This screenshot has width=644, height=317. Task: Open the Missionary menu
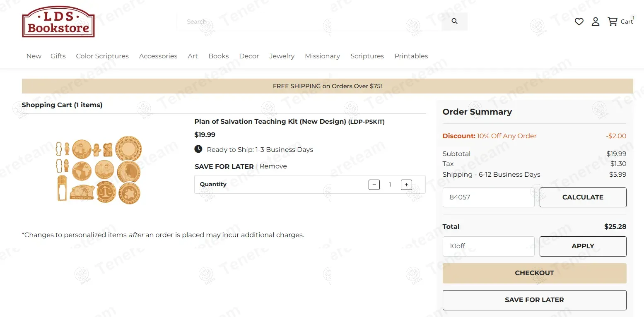click(x=322, y=56)
